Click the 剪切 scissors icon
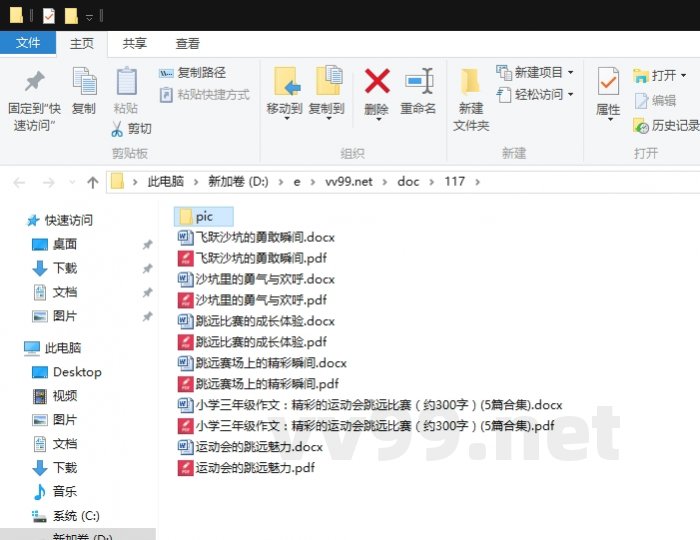 117,129
